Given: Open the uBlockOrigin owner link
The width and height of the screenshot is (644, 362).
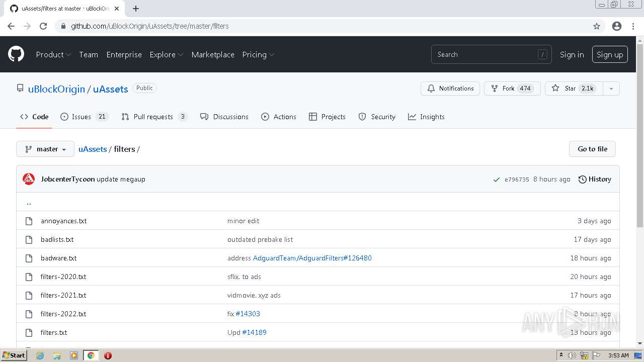Looking at the screenshot, I should (x=56, y=89).
